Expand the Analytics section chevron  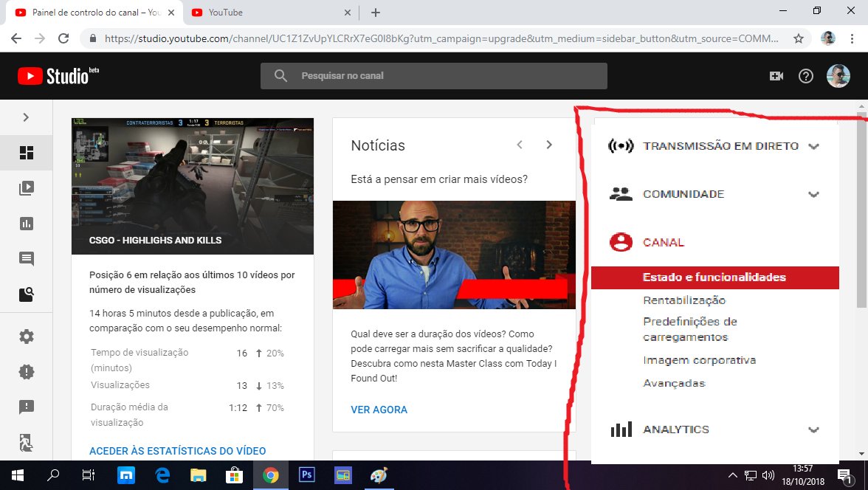[813, 429]
